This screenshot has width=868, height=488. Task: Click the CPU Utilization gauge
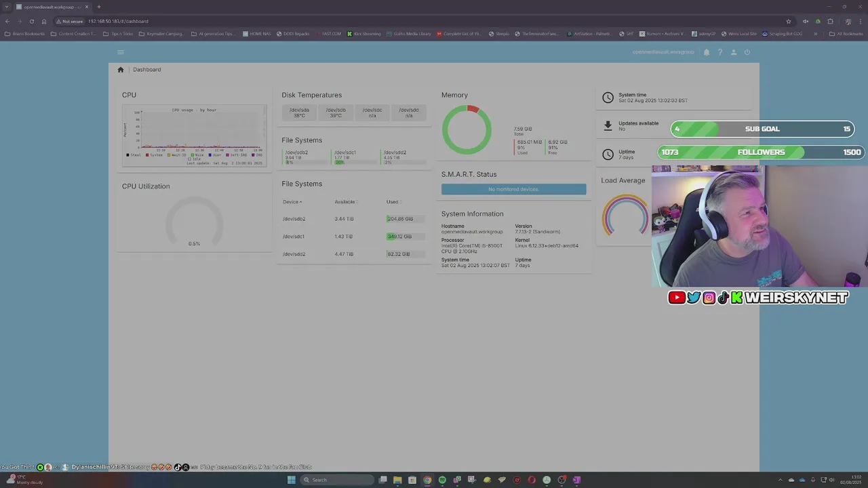coord(195,222)
